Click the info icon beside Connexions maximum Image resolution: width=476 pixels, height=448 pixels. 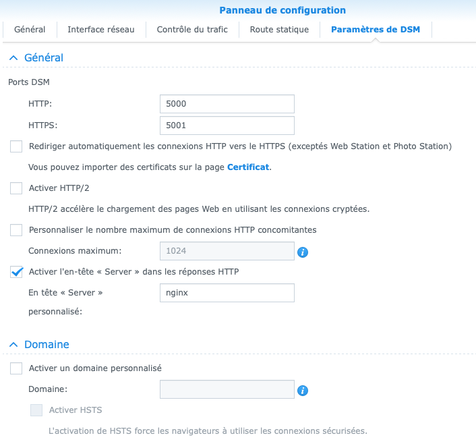click(303, 252)
